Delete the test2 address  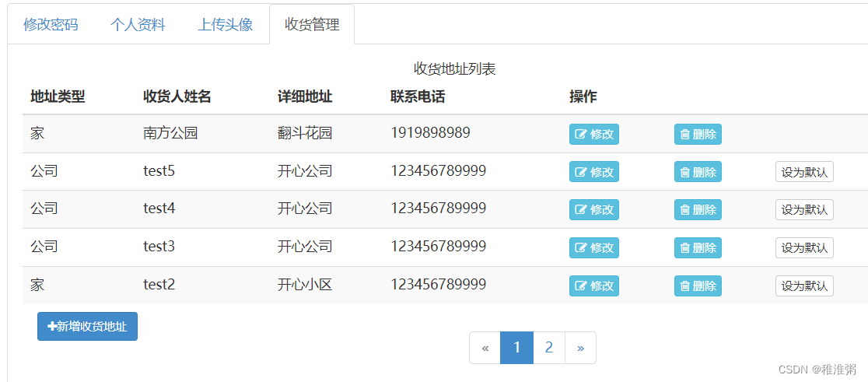698,286
